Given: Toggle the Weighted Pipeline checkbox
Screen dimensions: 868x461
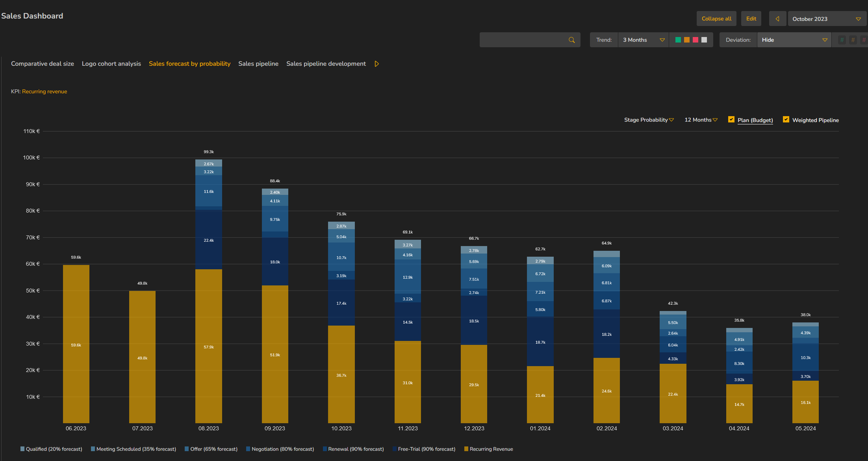Looking at the screenshot, I should click(786, 120).
